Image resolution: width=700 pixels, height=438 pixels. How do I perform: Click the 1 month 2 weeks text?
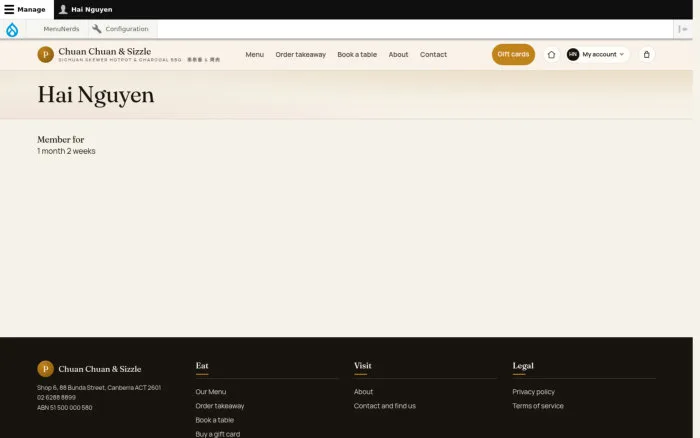pos(66,151)
